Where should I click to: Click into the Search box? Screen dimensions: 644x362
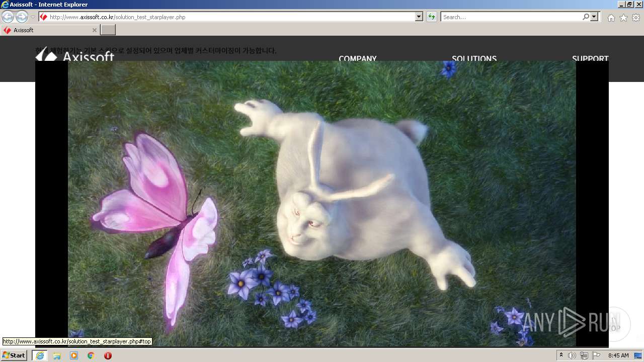511,17
